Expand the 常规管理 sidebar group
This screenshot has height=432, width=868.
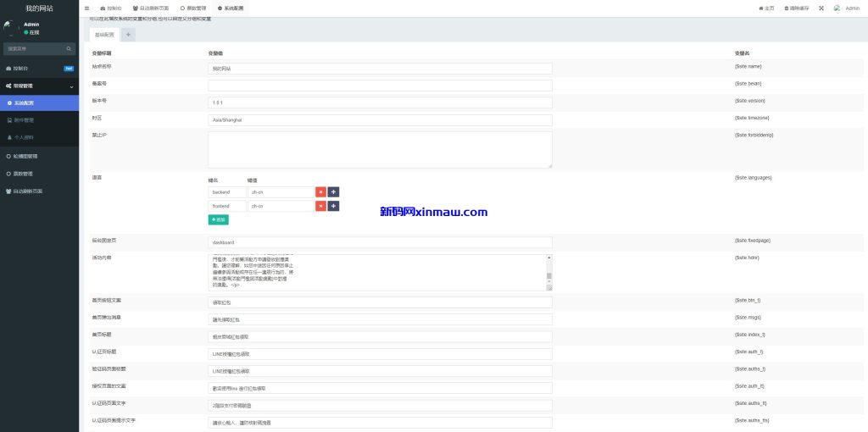[x=39, y=86]
